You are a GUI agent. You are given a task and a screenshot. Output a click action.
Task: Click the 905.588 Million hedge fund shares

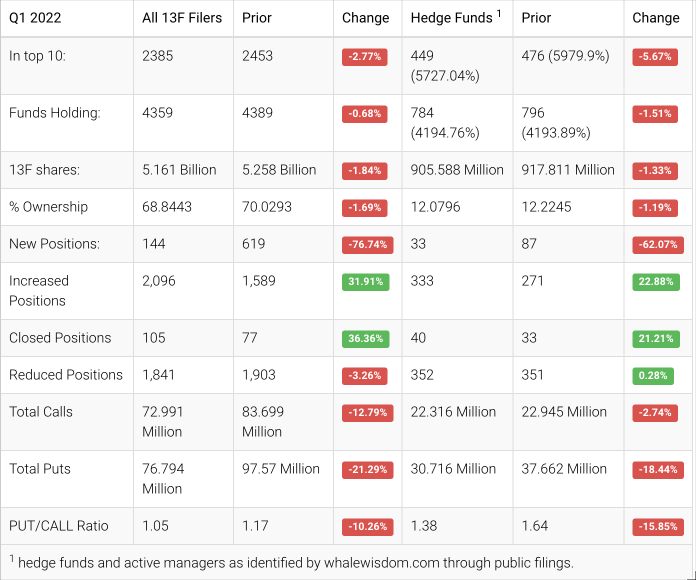[457, 170]
